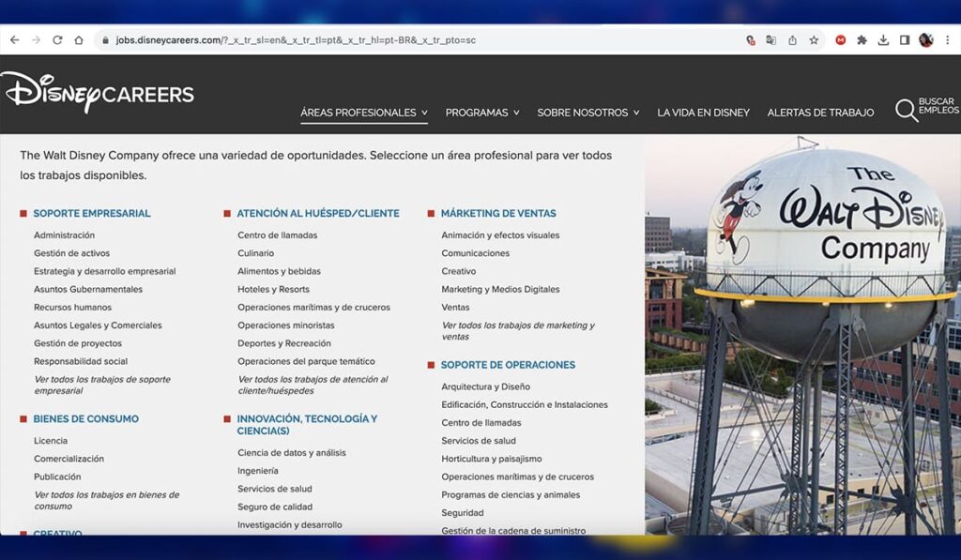Select Asuntos Legales y Comerciales link
This screenshot has width=961, height=560.
98,325
